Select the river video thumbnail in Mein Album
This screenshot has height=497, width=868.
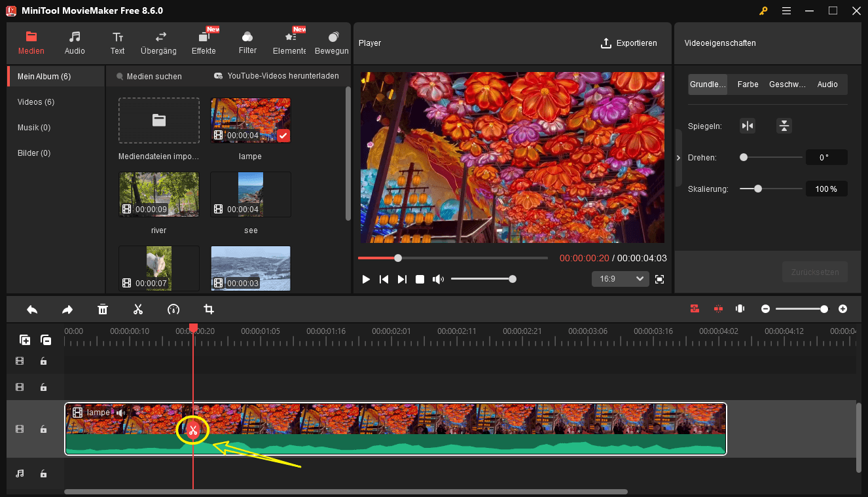pos(158,194)
